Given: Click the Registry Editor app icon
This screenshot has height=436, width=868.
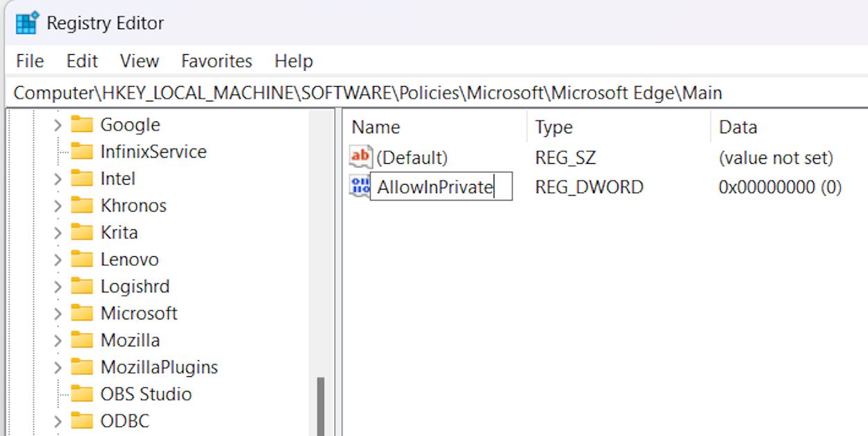Looking at the screenshot, I should point(27,23).
